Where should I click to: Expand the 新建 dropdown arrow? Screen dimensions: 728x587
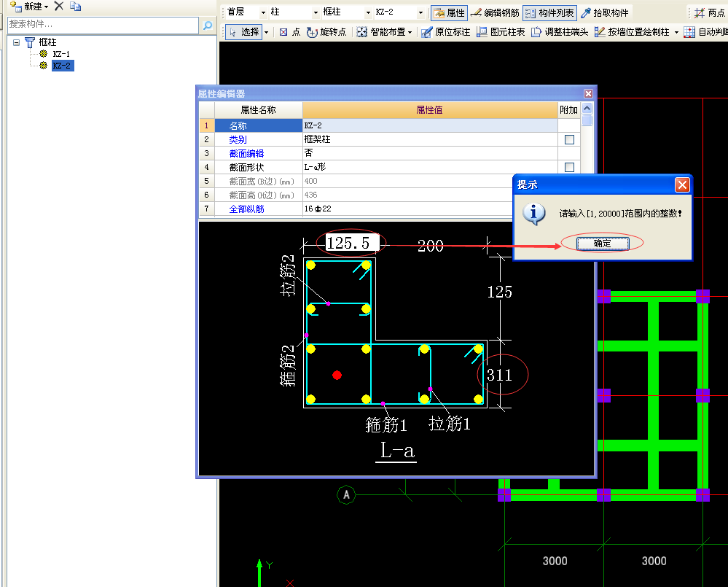pyautogui.click(x=47, y=7)
